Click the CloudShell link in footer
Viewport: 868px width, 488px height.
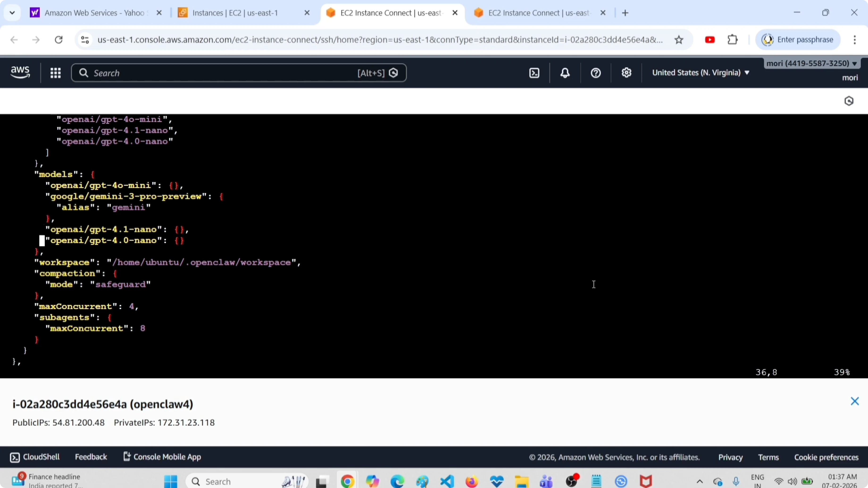point(35,457)
